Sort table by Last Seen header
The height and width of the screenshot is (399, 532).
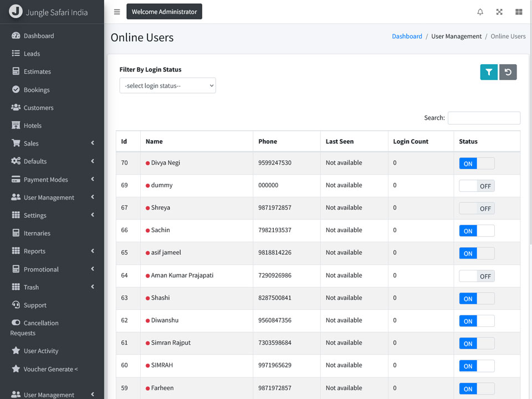tap(354, 141)
